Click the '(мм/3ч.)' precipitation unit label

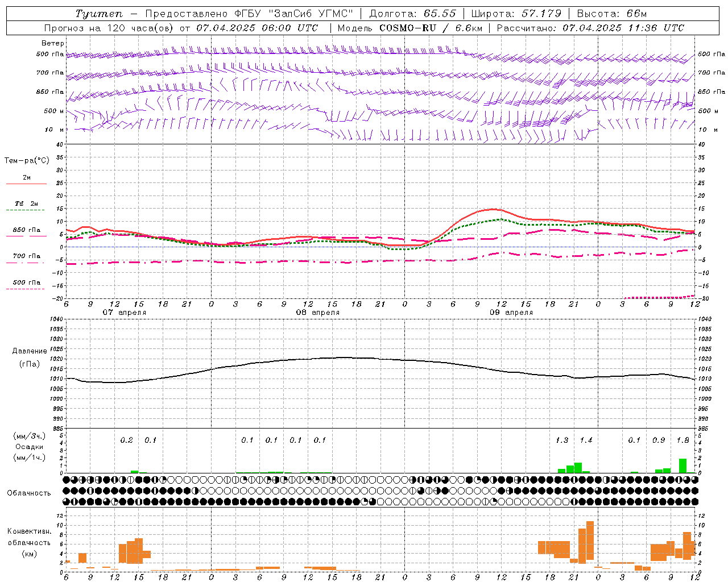coord(30,436)
